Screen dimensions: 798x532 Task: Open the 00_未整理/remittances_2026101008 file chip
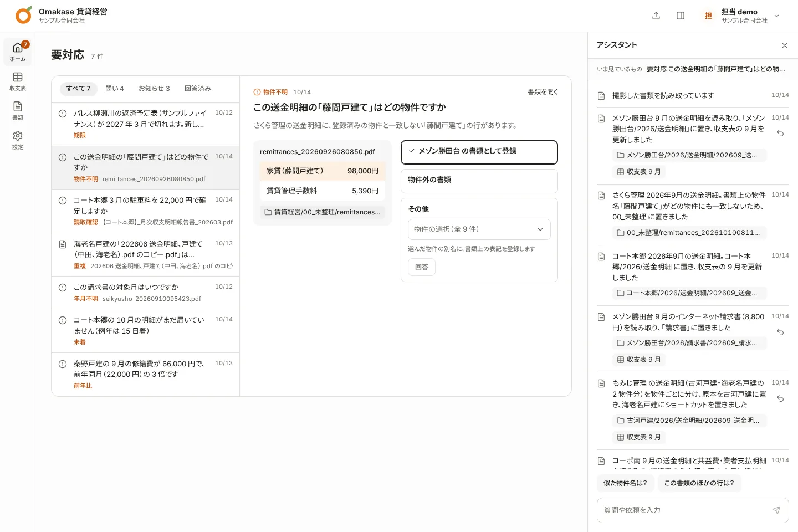click(689, 233)
